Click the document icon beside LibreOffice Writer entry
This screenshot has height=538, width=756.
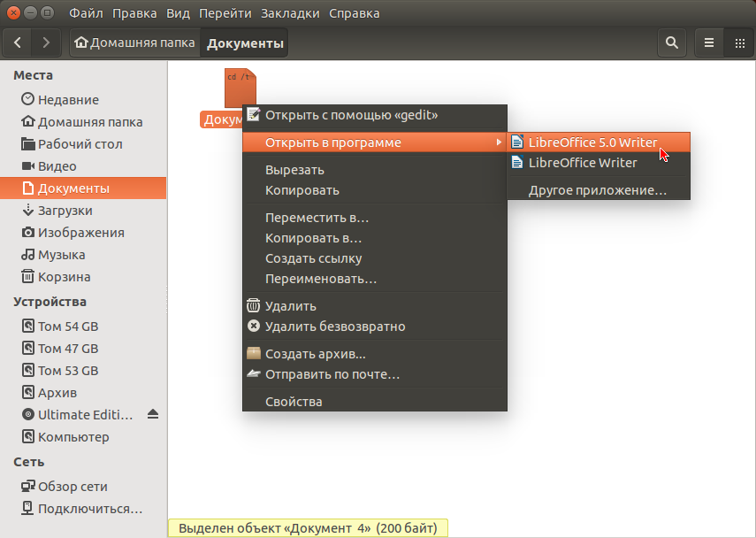coord(517,162)
